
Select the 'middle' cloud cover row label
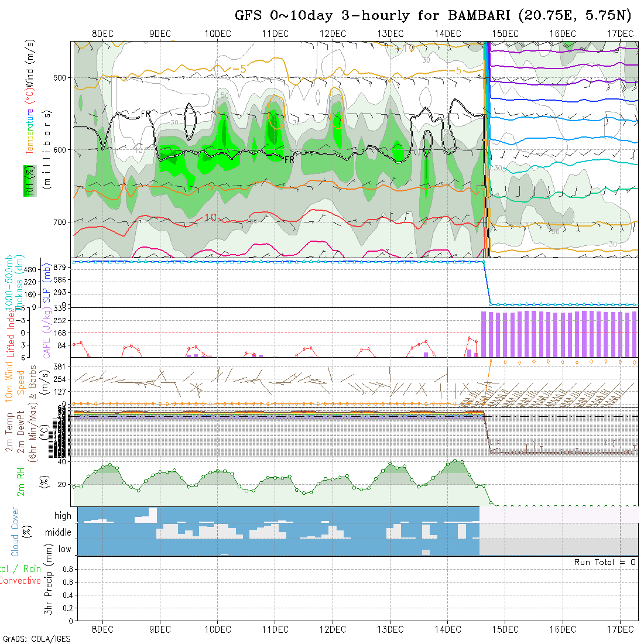[58, 532]
